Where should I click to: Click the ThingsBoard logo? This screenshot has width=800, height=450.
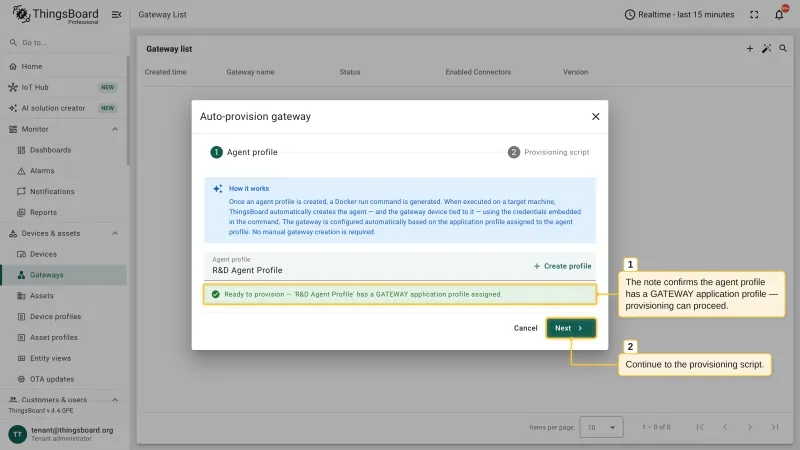click(55, 14)
